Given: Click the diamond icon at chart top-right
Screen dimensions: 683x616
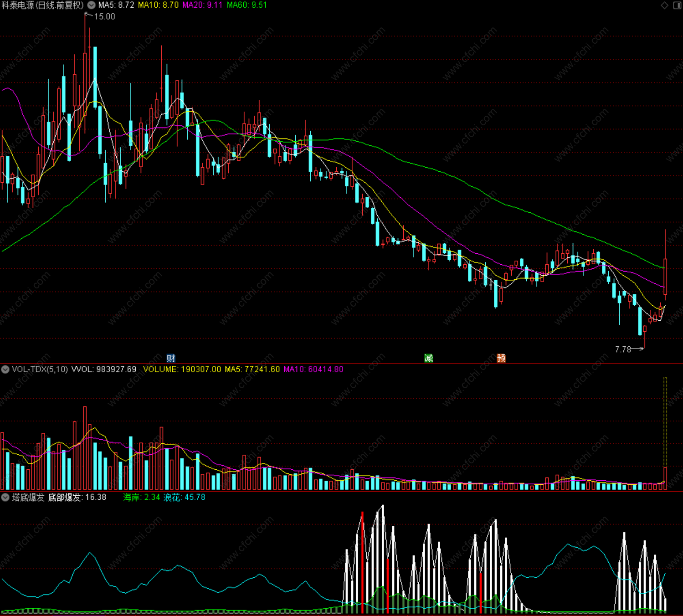Looking at the screenshot, I should coord(664,5).
